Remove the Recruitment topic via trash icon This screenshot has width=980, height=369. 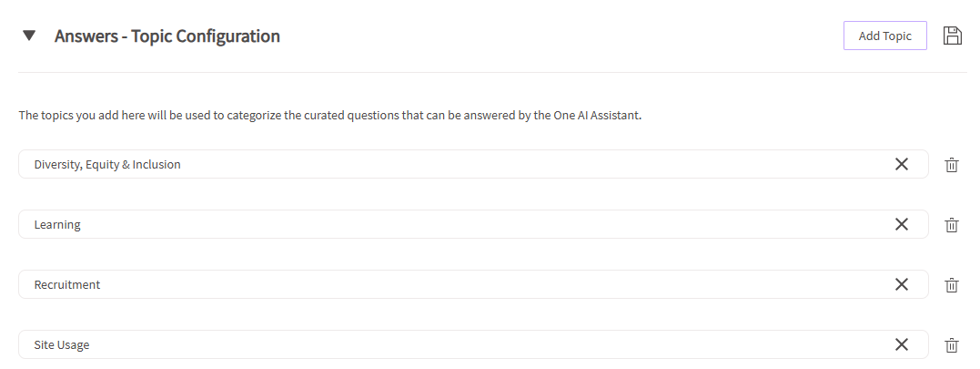click(x=952, y=285)
